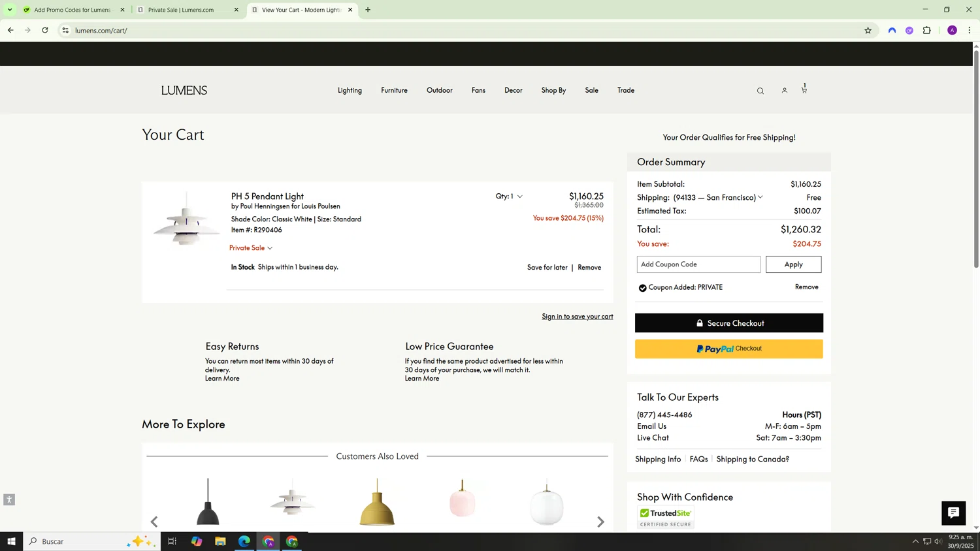Click the Secure Checkout button
Image resolution: width=980 pixels, height=551 pixels.
coord(728,323)
